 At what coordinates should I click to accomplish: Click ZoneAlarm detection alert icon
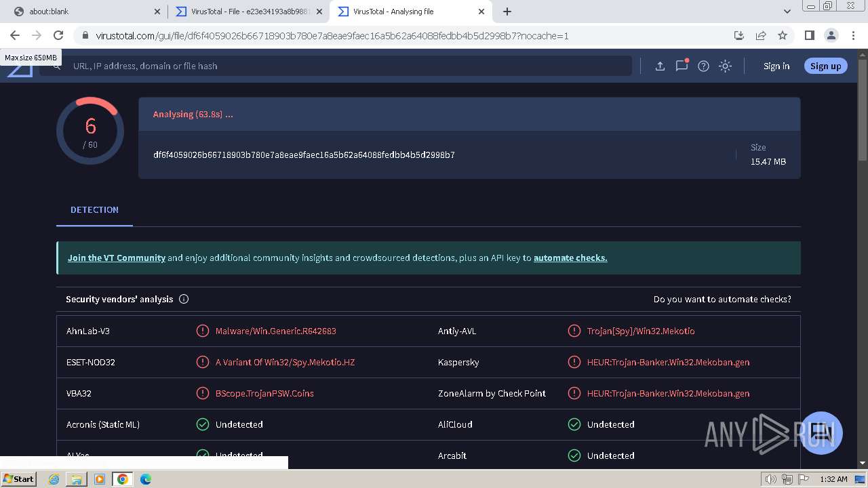tap(574, 393)
